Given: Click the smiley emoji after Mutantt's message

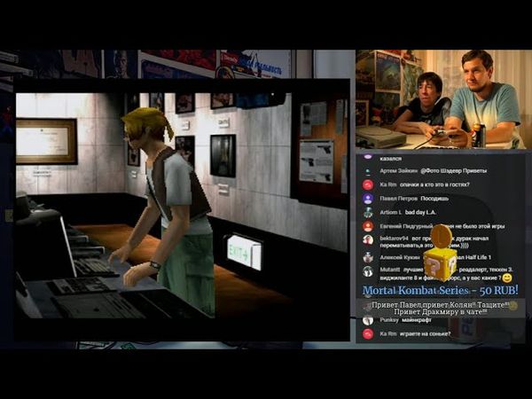Looking at the screenshot, I should pyautogui.click(x=507, y=278).
